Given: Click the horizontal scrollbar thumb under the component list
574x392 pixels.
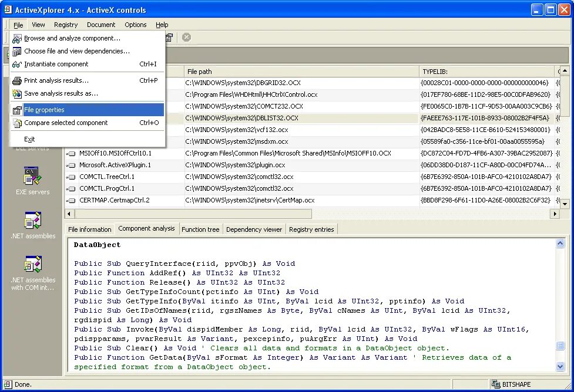Looking at the screenshot, I should click(193, 214).
